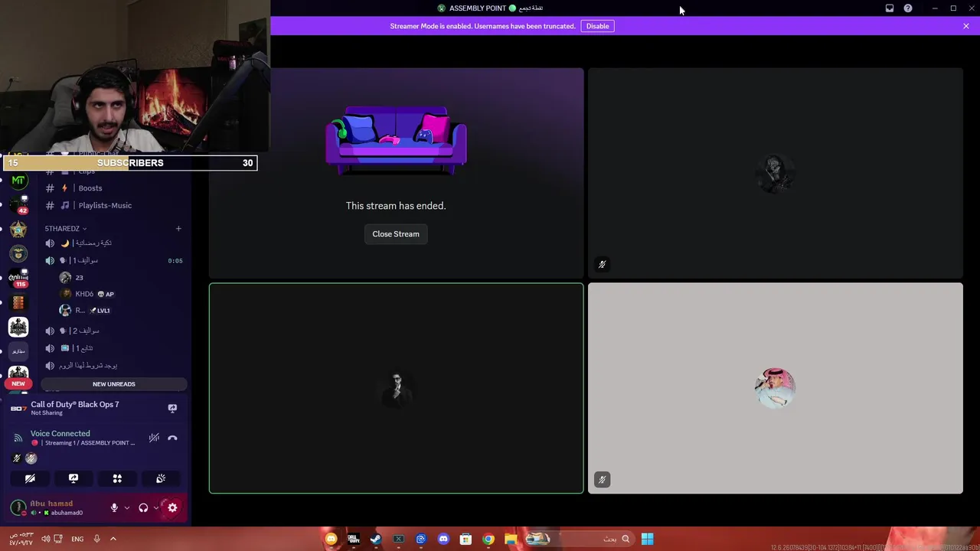This screenshot has width=980, height=551.
Task: Open Steam from the taskbar
Action: (x=375, y=539)
